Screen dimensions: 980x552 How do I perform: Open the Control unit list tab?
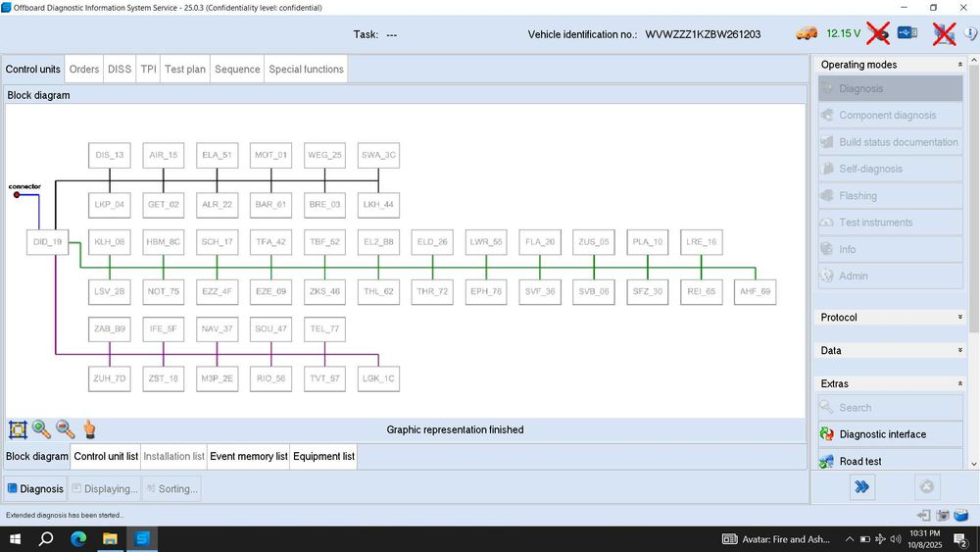click(x=106, y=456)
